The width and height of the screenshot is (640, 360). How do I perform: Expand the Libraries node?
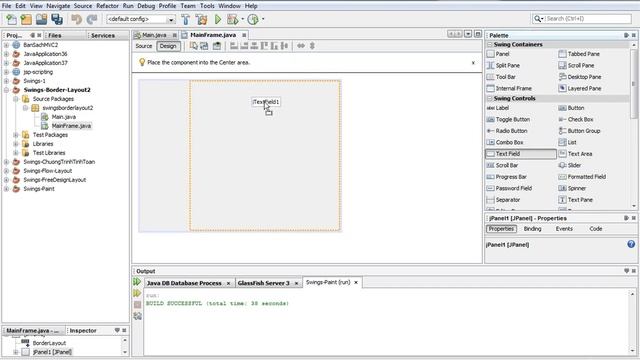click(x=16, y=144)
